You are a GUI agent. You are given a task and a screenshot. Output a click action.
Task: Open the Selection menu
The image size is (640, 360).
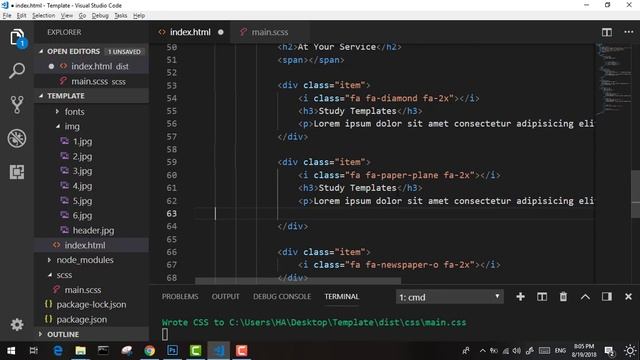coord(43,16)
